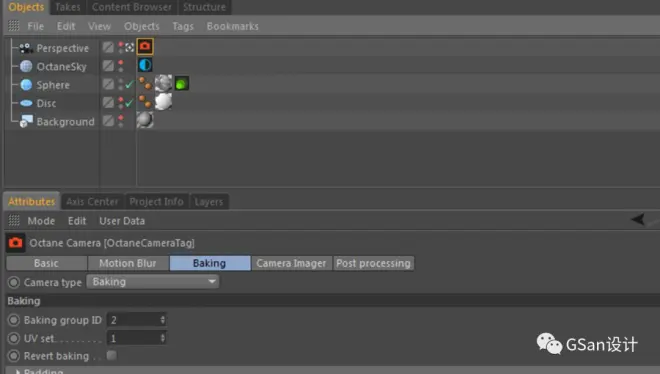Open the Tags menu

tap(183, 26)
